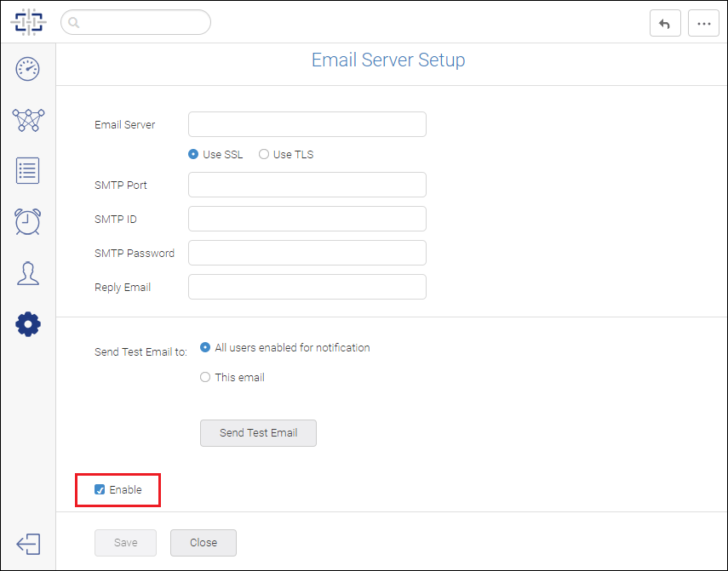Image resolution: width=728 pixels, height=571 pixels.
Task: Click the Close button
Action: (x=203, y=543)
